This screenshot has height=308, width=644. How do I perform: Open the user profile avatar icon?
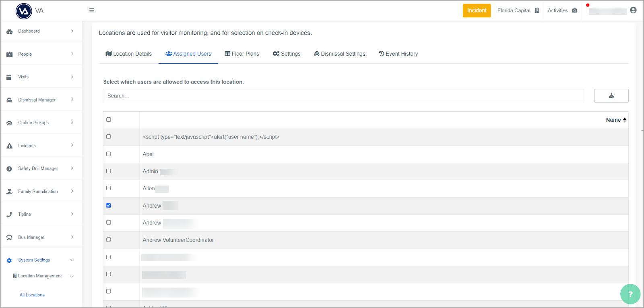pos(633,10)
